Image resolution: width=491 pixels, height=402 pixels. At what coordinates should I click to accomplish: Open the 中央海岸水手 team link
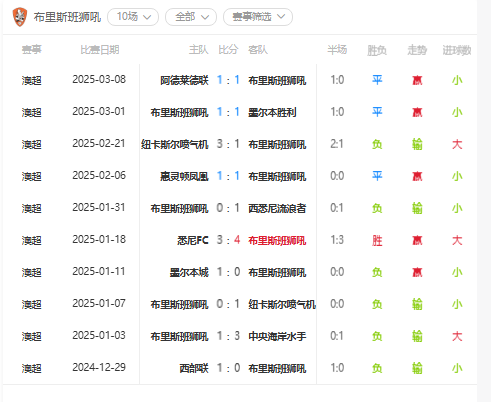point(277,336)
